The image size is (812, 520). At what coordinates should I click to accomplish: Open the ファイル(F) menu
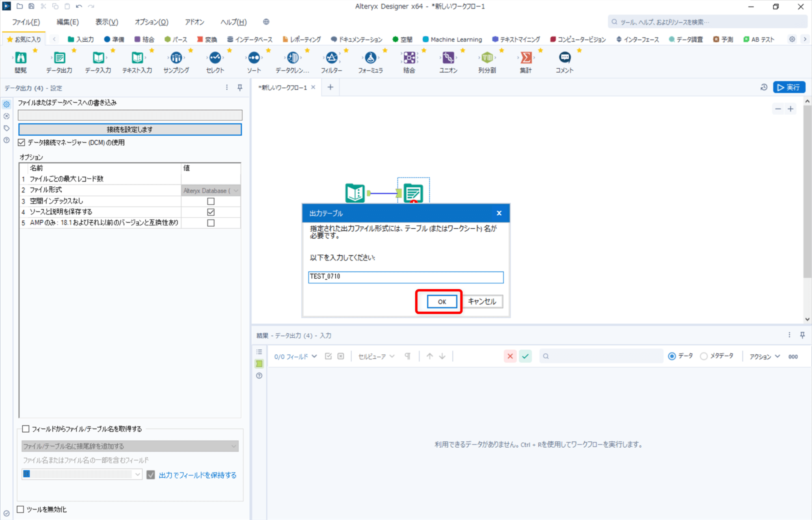(26, 22)
